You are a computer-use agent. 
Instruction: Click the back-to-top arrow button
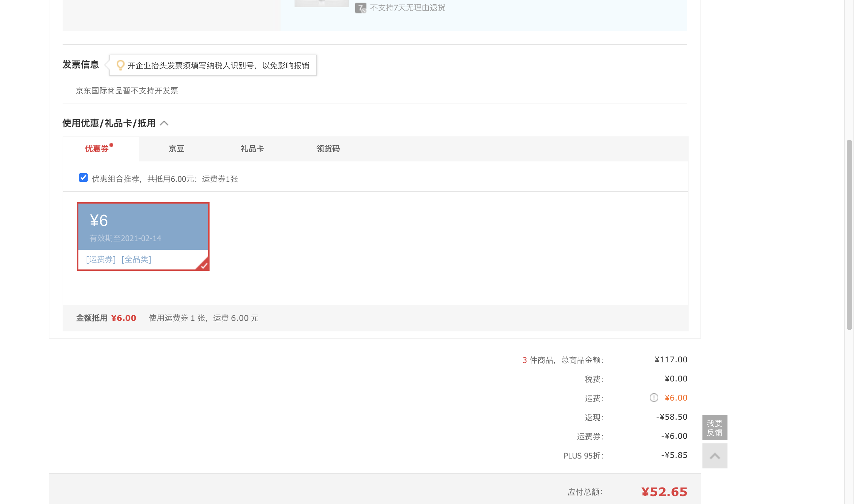pos(715,456)
